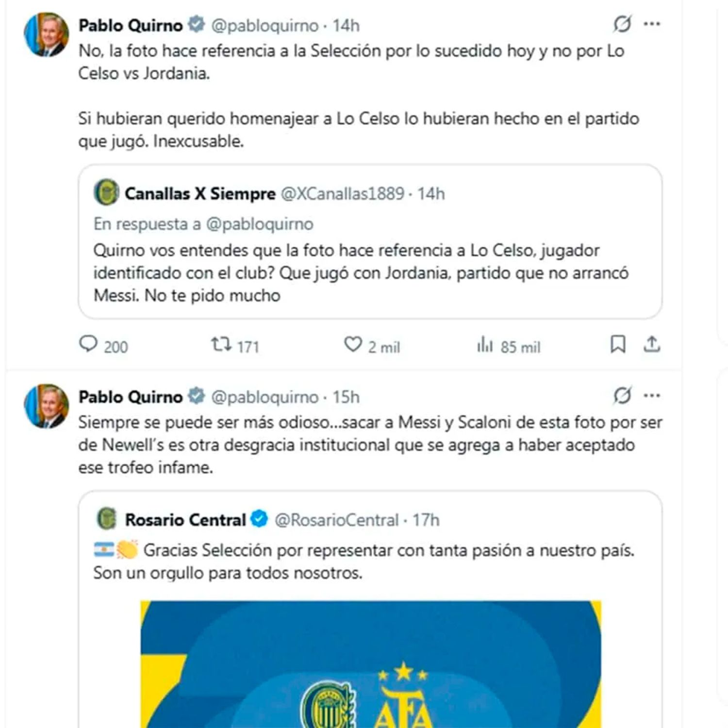Click the @pabloquirno mention in the quoted reply

(x=260, y=224)
